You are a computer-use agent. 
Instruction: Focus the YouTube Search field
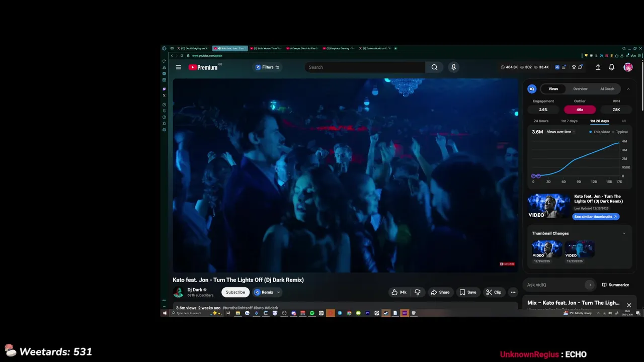[365, 67]
